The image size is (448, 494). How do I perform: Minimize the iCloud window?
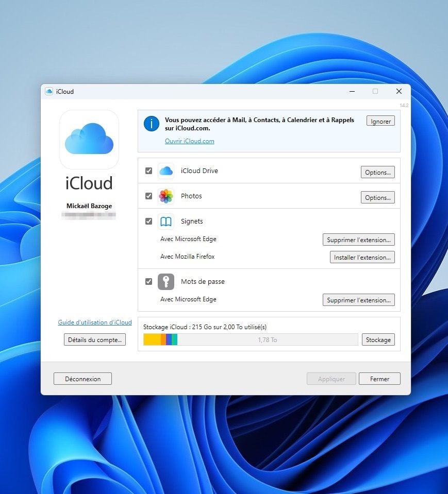tap(352, 91)
